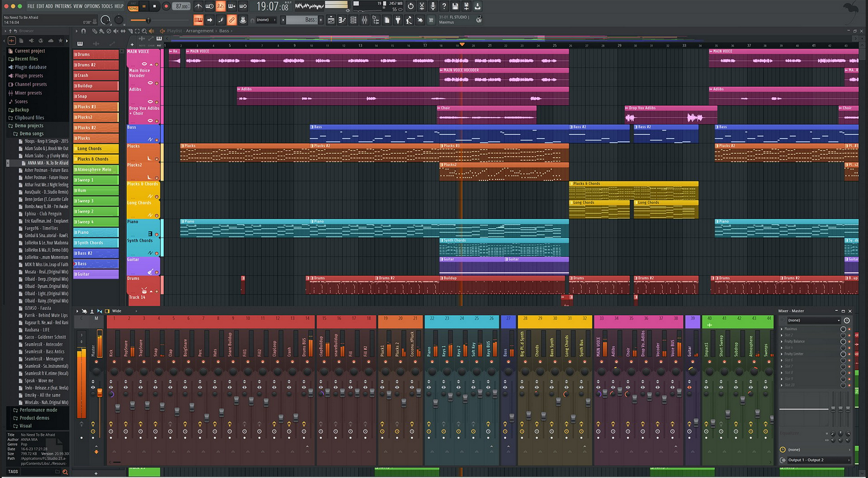Viewport: 868px width, 478px height.
Task: Click the 87.000 tempo display
Action: pos(181,6)
